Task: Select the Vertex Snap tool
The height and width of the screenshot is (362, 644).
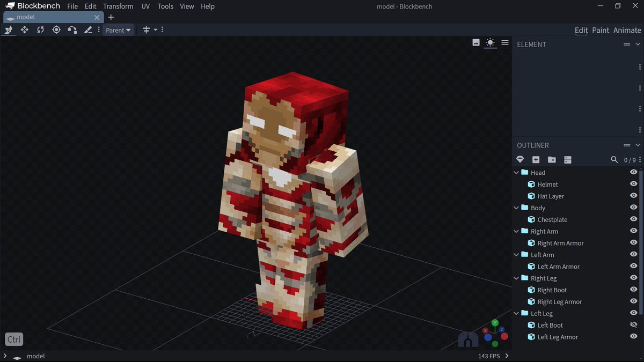Action: (72, 30)
